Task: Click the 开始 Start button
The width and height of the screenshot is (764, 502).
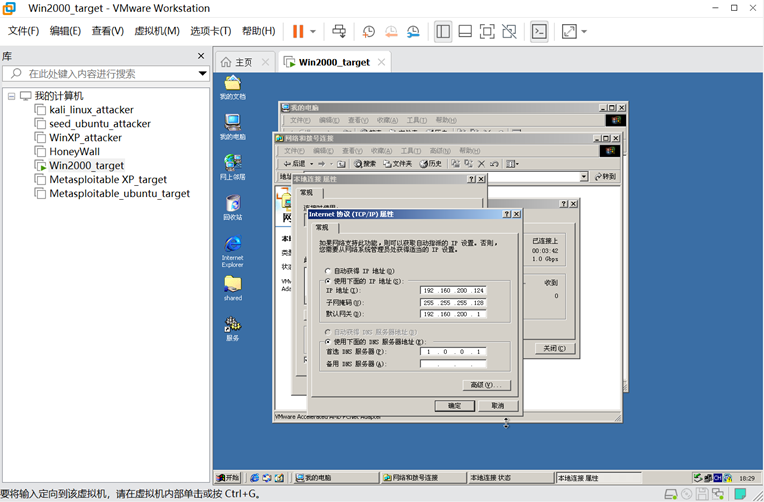Action: (228, 478)
